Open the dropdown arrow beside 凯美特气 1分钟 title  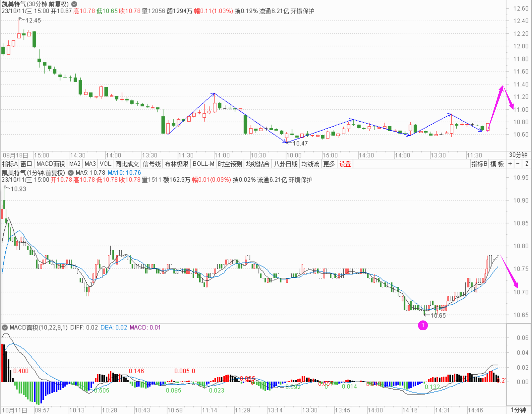point(71,173)
